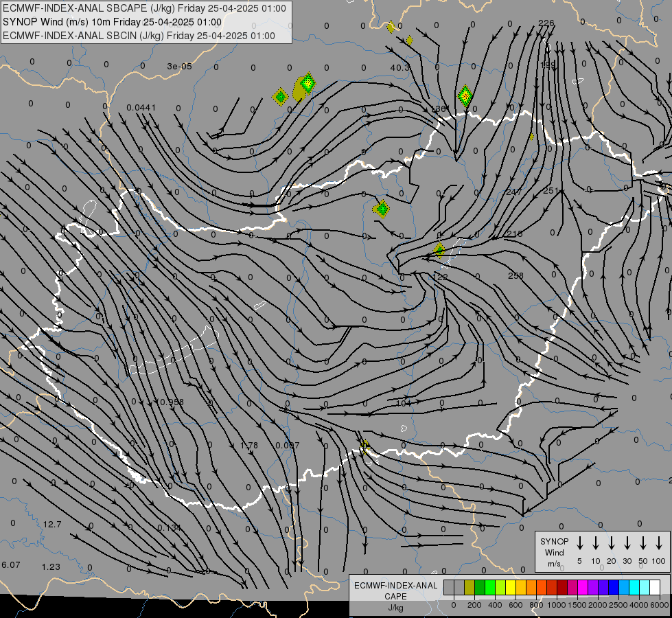Click the '2500' tick label on CAPE scale
Viewport: 672px width, 618px height.
[x=618, y=605]
